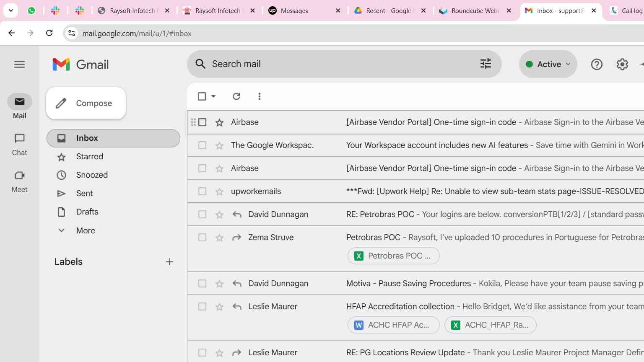
Task: Create a new label with plus icon
Action: (169, 261)
